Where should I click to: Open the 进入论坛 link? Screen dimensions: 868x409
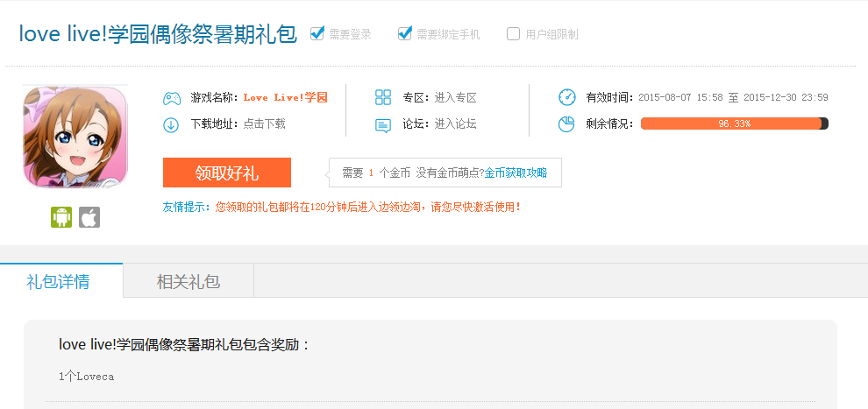coord(456,123)
